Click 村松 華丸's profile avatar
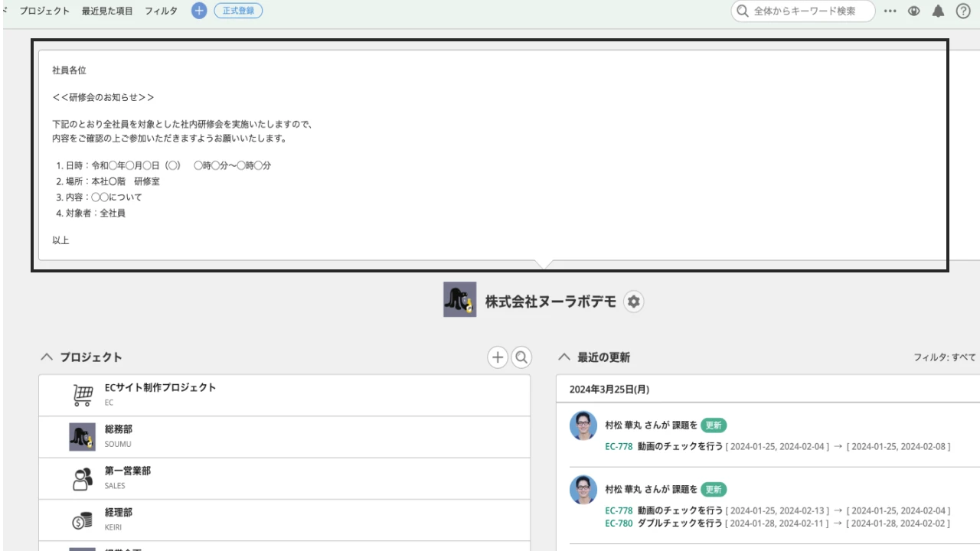980x551 pixels. pos(583,425)
